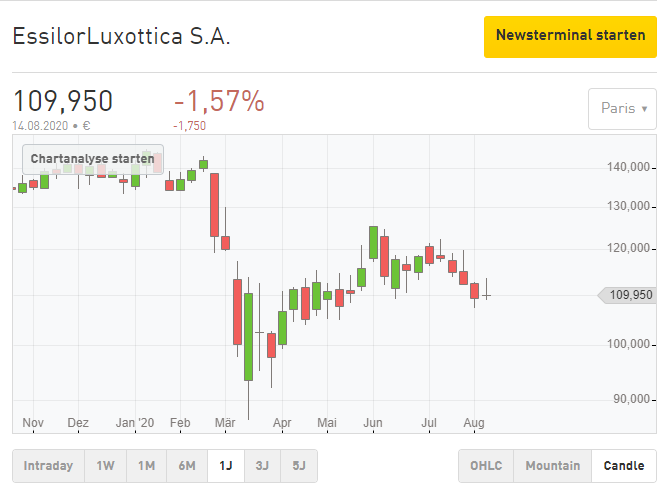Viewport: 657px width, 493px height.
Task: Switch chart range to 1W
Action: click(105, 465)
